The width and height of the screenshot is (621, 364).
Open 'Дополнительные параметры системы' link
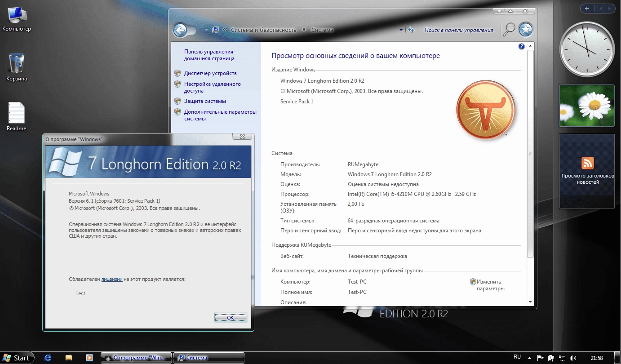click(220, 115)
